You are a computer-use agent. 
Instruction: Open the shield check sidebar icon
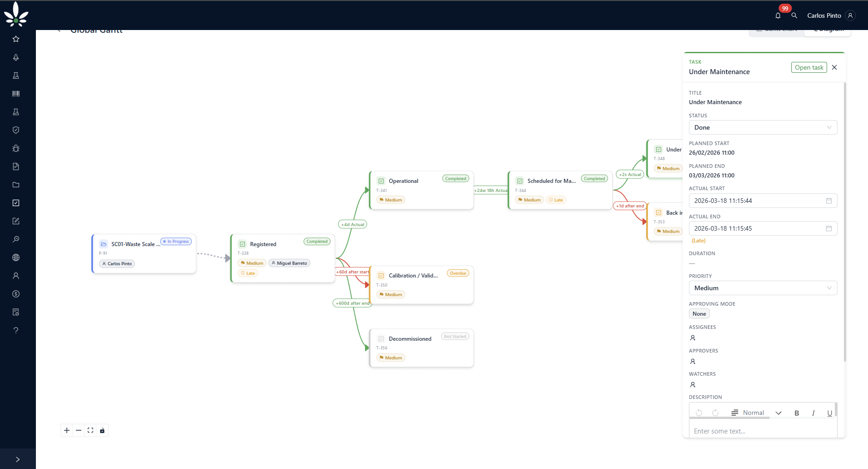[16, 130]
